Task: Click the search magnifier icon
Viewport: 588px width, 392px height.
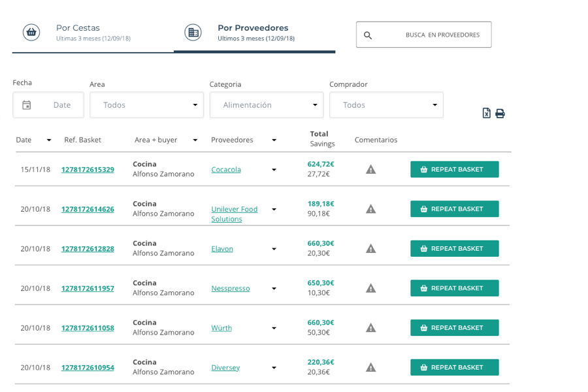Action: [x=368, y=35]
